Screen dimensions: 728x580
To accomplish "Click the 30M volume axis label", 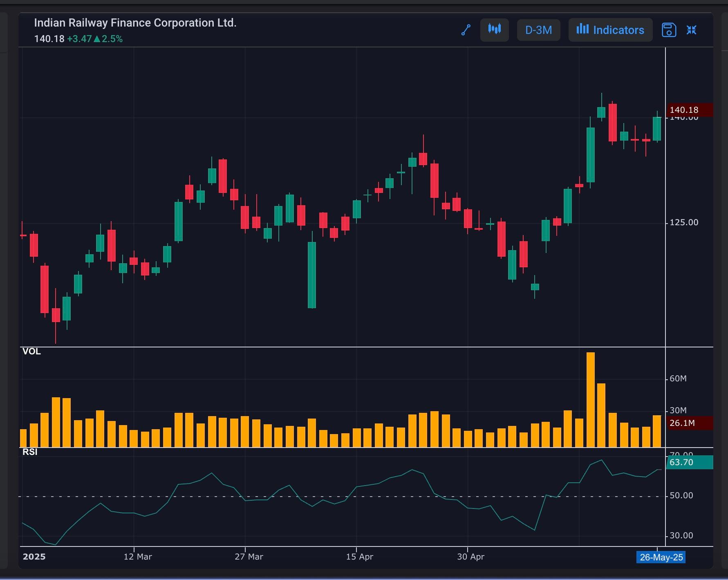I will [x=678, y=410].
